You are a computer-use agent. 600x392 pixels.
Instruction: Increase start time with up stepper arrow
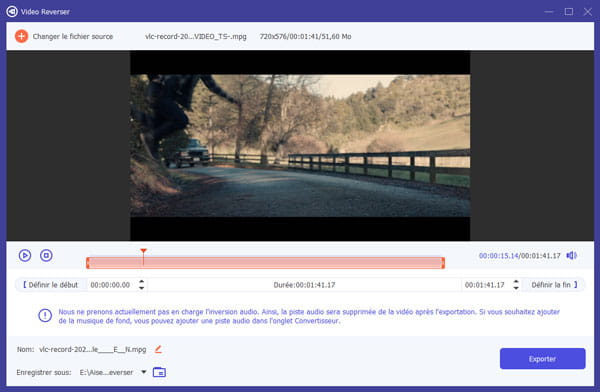click(142, 282)
